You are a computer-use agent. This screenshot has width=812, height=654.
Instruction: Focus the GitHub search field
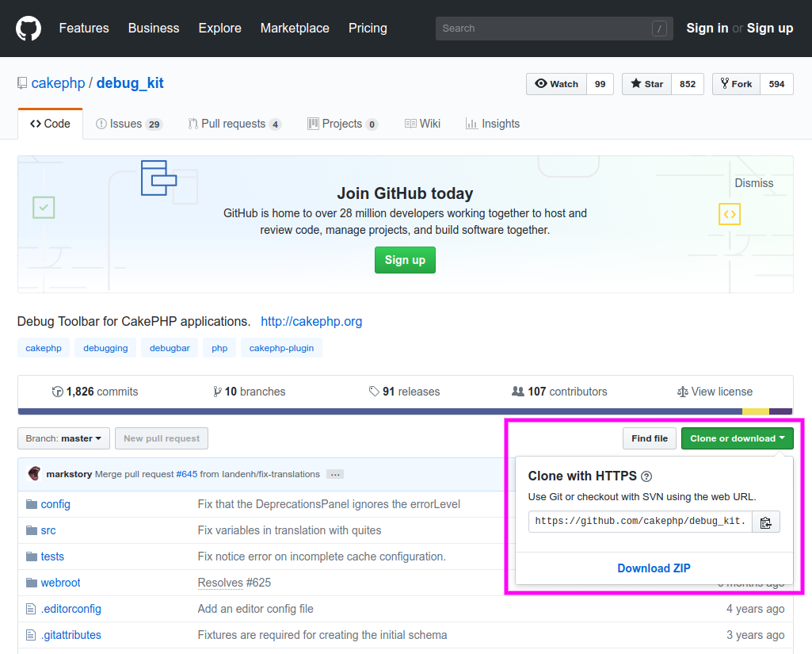click(x=554, y=29)
